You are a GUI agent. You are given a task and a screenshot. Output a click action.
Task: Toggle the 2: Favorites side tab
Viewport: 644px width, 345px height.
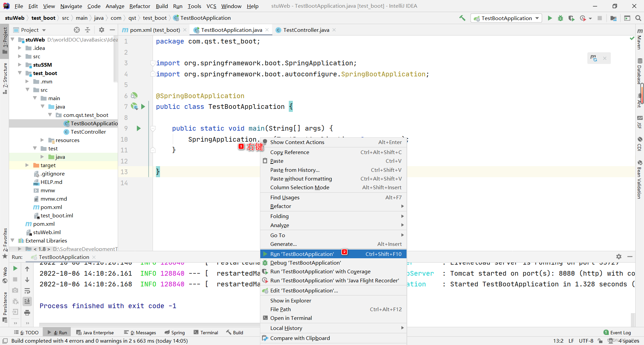click(x=5, y=243)
